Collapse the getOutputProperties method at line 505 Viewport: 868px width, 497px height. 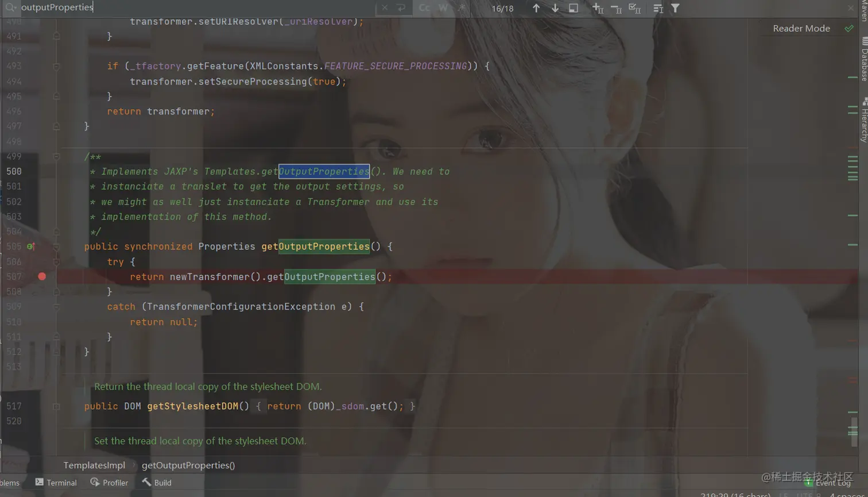coord(56,246)
